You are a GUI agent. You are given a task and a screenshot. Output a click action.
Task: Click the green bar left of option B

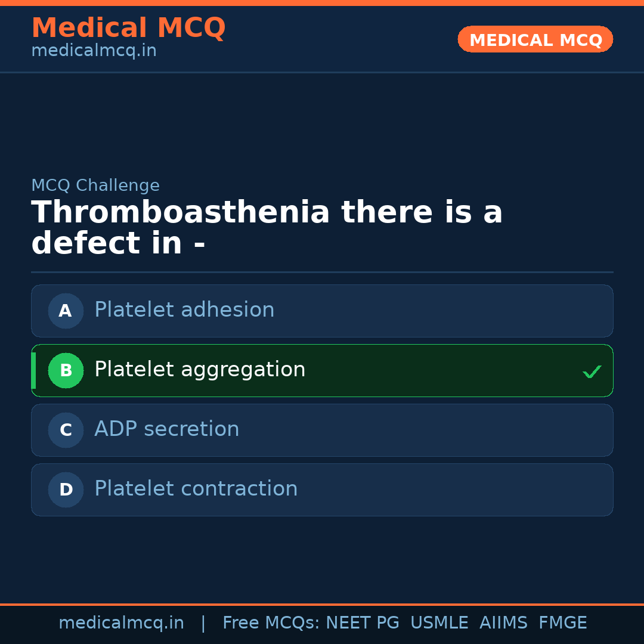pyautogui.click(x=33, y=370)
